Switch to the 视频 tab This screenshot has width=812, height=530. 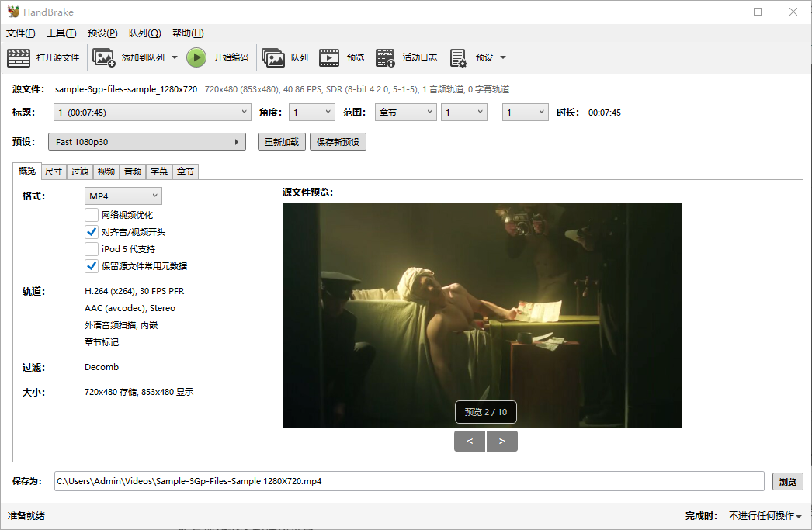[x=106, y=171]
